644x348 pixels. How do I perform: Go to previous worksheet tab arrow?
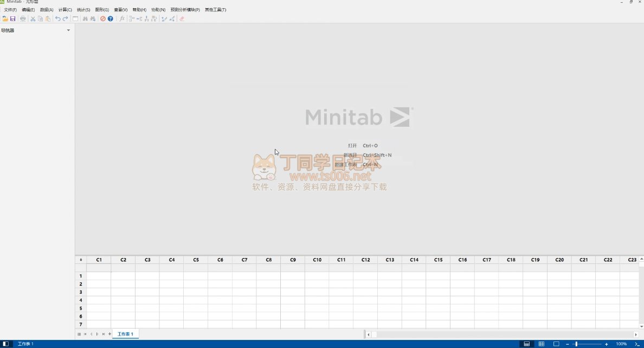pos(91,334)
